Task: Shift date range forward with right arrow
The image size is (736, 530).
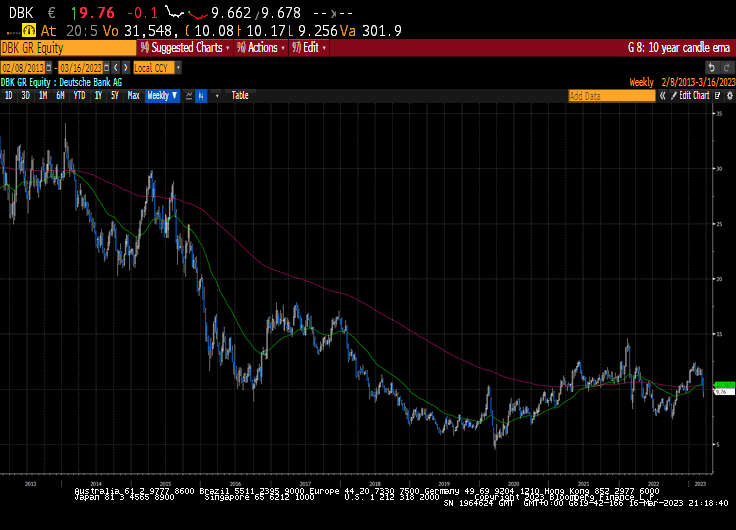Action: (125, 68)
